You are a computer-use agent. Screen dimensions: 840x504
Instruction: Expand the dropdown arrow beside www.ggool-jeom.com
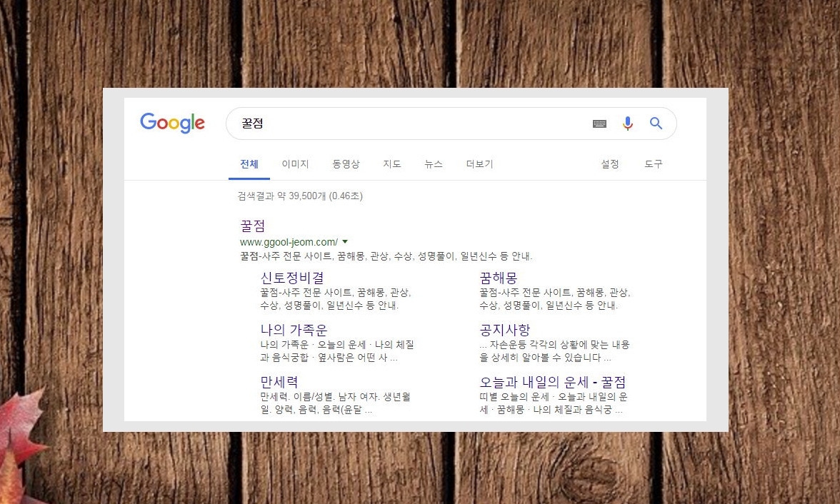pos(345,241)
